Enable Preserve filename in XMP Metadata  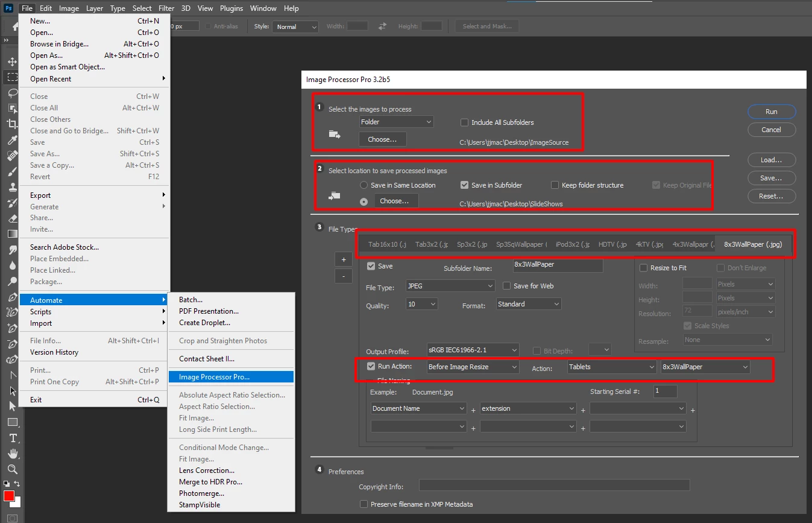[x=364, y=504]
